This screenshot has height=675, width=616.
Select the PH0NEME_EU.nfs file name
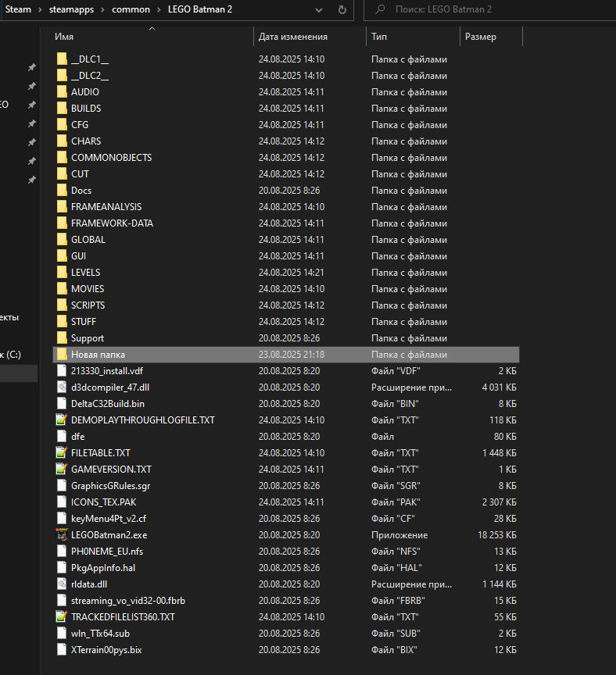[x=107, y=552]
